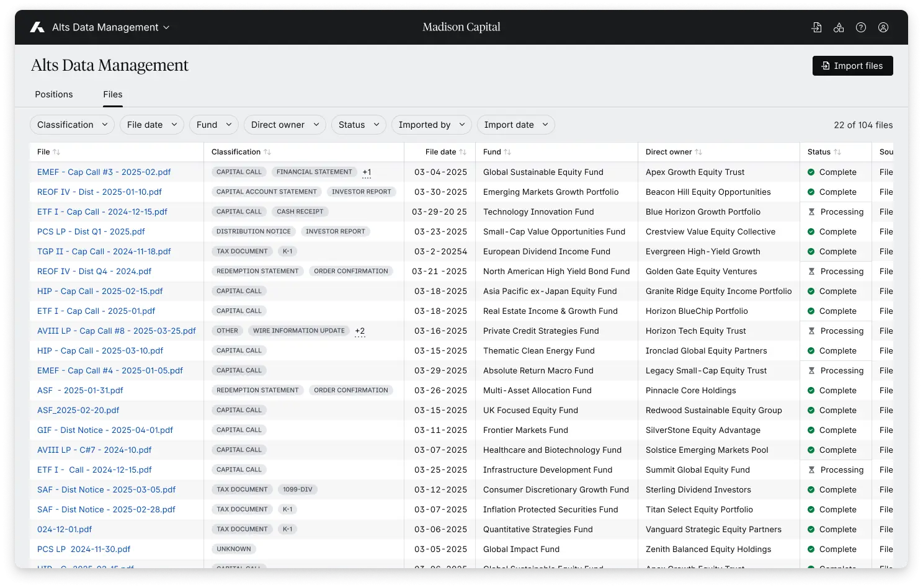
Task: Click the Processing hourglass for Golden Gate Equity Ventures
Action: (811, 272)
